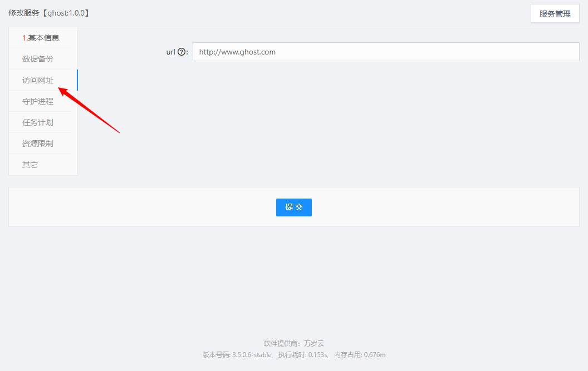This screenshot has height=371, width=588.
Task: Click the blue active tab indicator bar
Action: point(77,80)
